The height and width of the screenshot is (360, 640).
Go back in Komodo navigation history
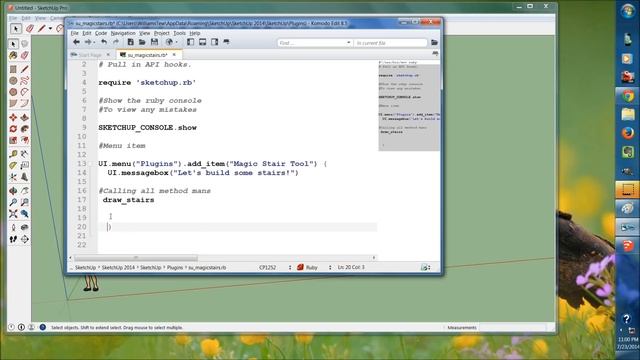click(x=76, y=42)
